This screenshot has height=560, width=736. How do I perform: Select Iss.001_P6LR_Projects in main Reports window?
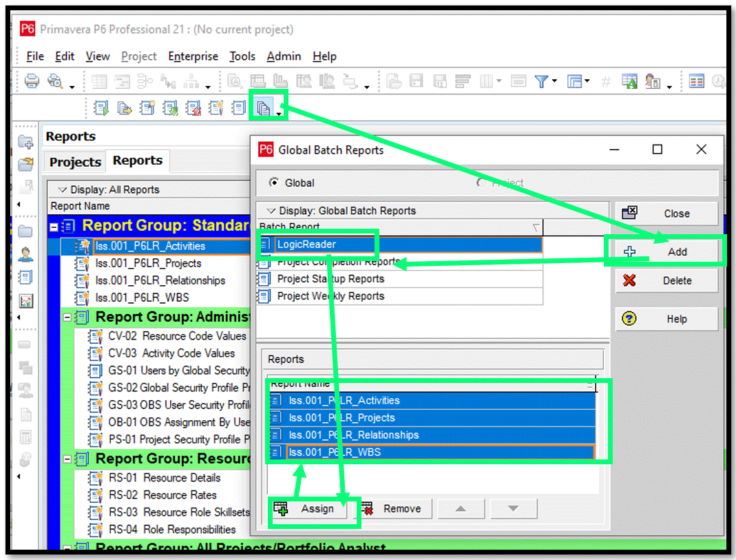(148, 263)
